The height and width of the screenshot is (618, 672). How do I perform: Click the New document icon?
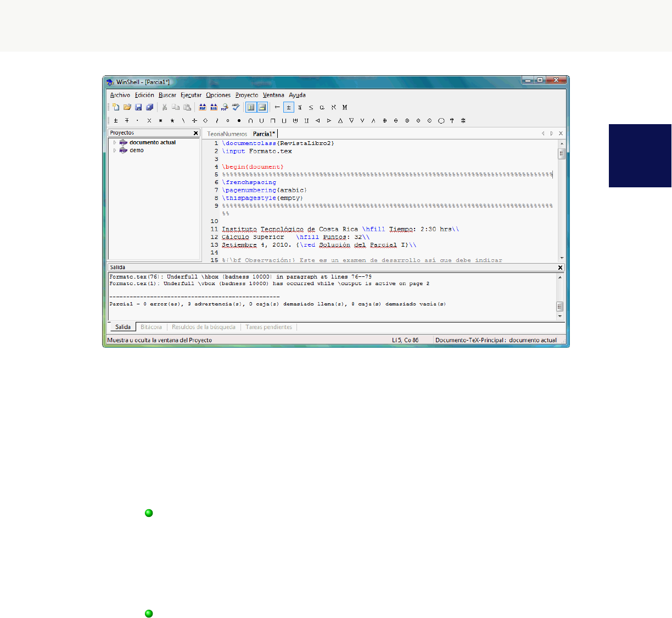click(x=116, y=107)
